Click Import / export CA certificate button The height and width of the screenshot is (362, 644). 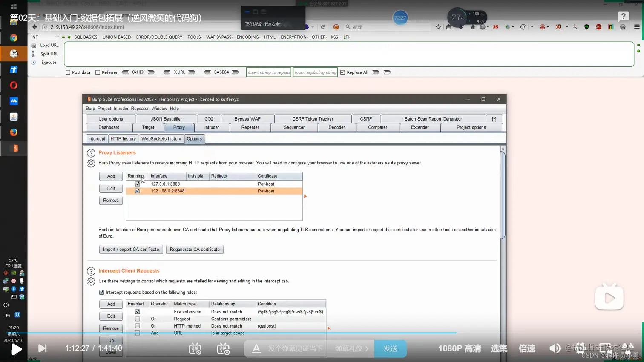tap(131, 250)
